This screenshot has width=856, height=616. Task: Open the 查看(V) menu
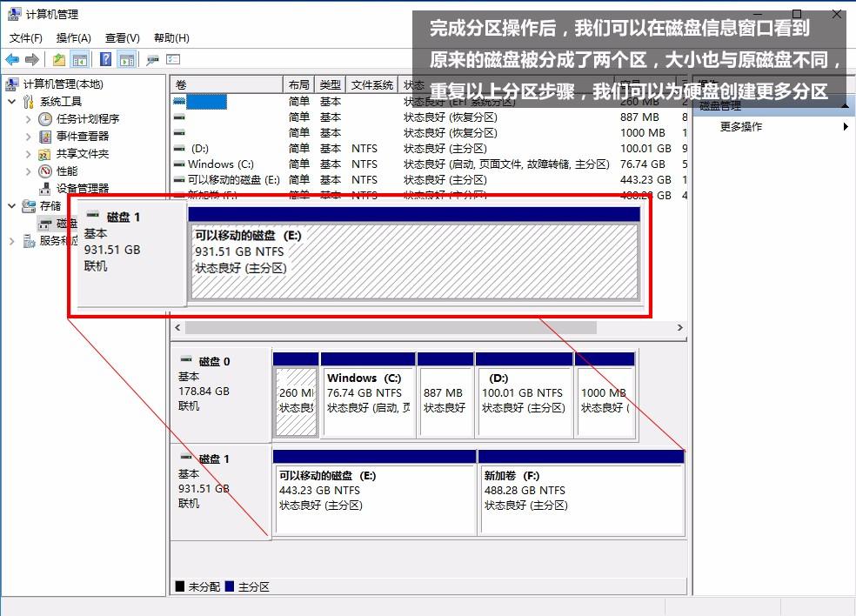122,38
